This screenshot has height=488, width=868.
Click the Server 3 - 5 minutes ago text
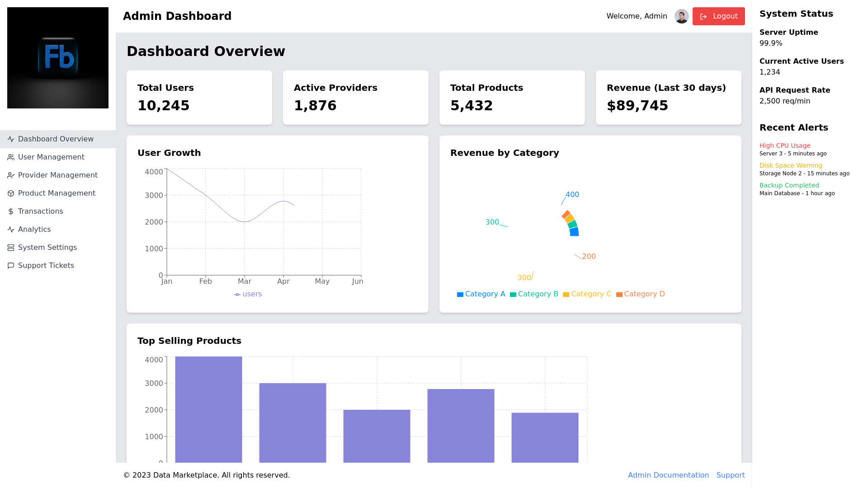[793, 154]
